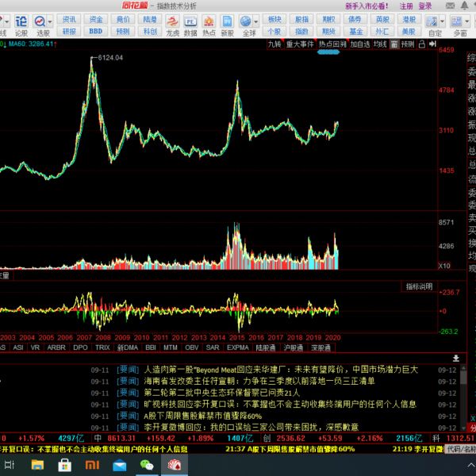Select the EXPMA indicator tab
The height and width of the screenshot is (476, 476).
pos(238,347)
